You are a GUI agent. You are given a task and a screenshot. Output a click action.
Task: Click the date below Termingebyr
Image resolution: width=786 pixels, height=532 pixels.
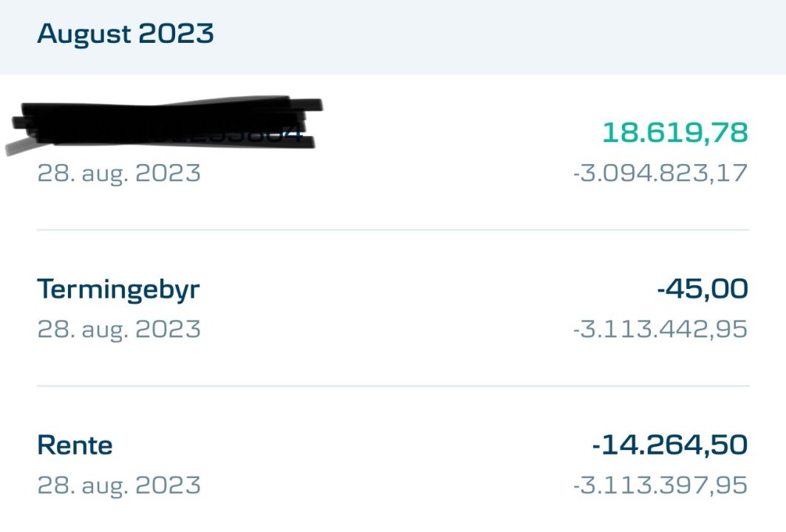pyautogui.click(x=119, y=330)
